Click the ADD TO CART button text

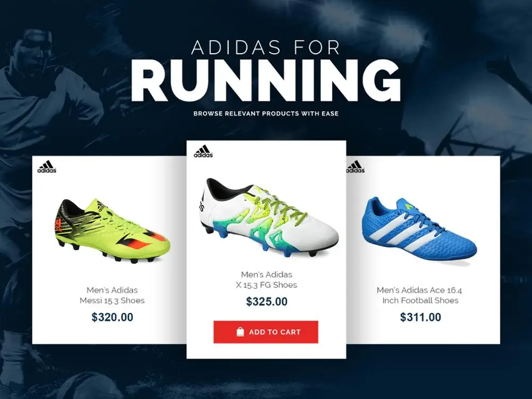275,332
